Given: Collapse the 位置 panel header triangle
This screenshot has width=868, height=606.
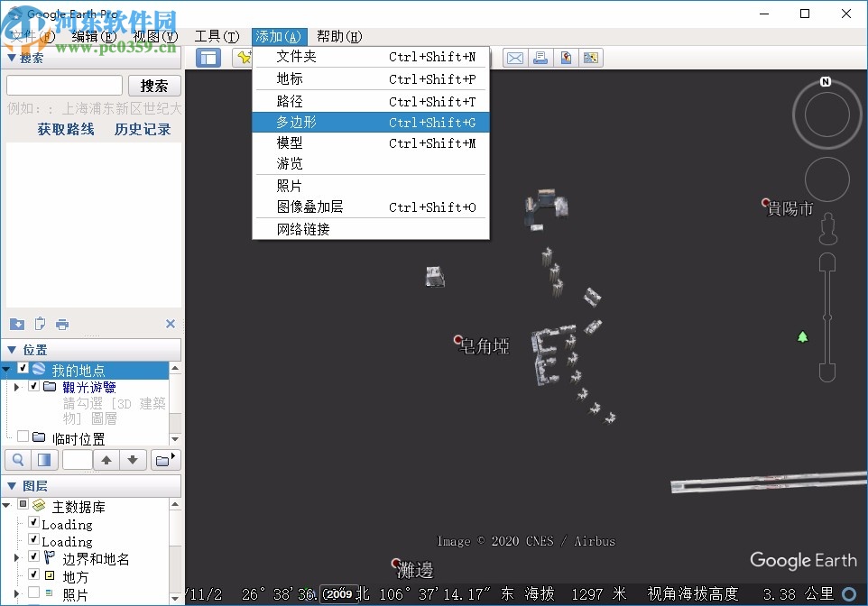Looking at the screenshot, I should pyautogui.click(x=11, y=350).
